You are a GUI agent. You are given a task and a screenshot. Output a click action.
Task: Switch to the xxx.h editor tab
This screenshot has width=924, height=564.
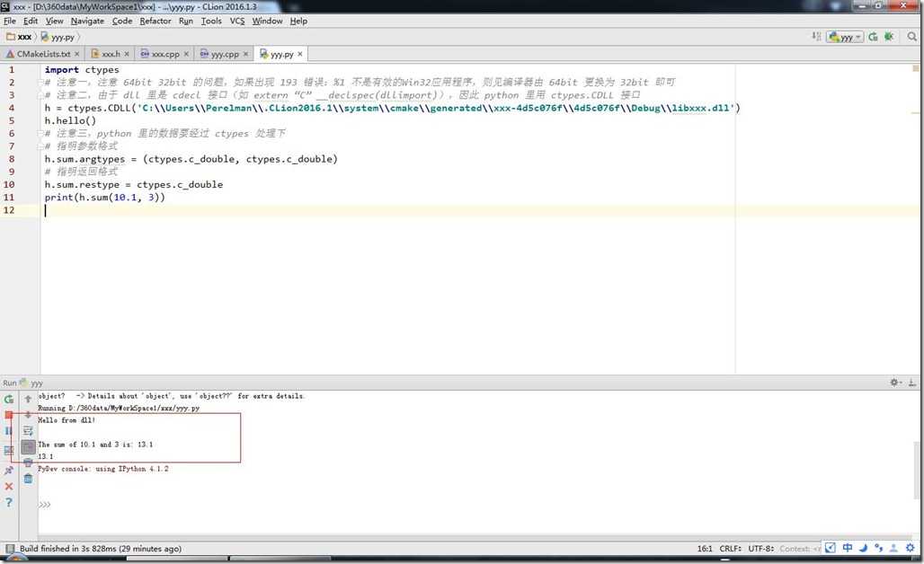tap(111, 54)
